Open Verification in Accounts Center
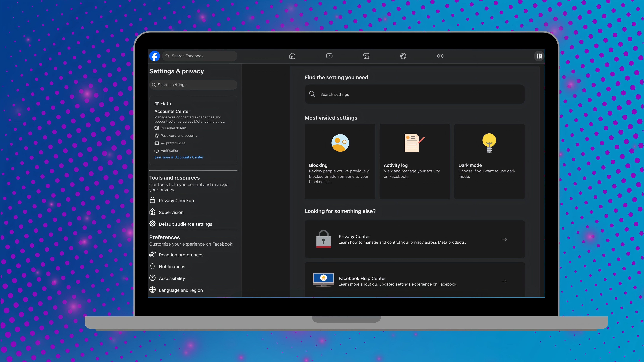Viewport: 644px width, 362px height. click(167, 151)
